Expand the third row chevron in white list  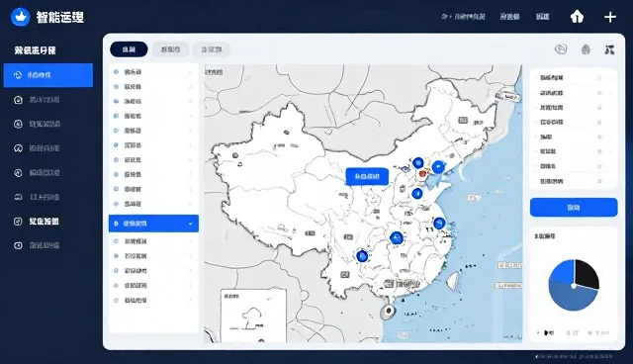(190, 101)
